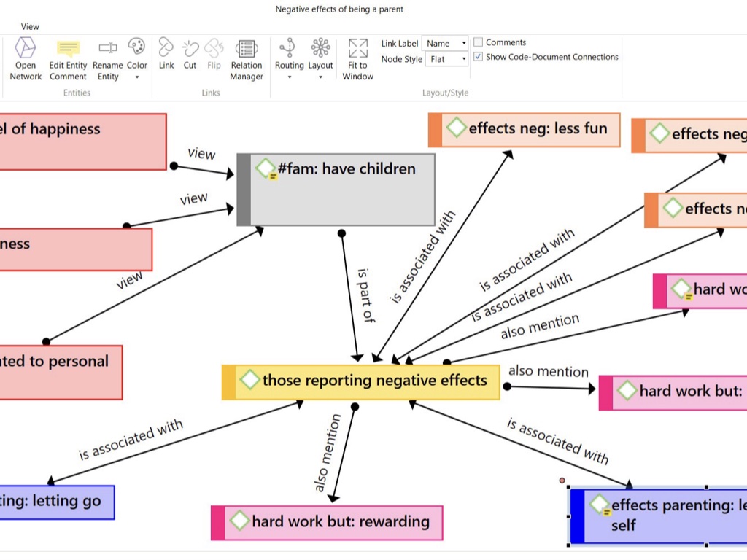Enable the Comments checkbox
The height and width of the screenshot is (560, 747).
pyautogui.click(x=479, y=42)
